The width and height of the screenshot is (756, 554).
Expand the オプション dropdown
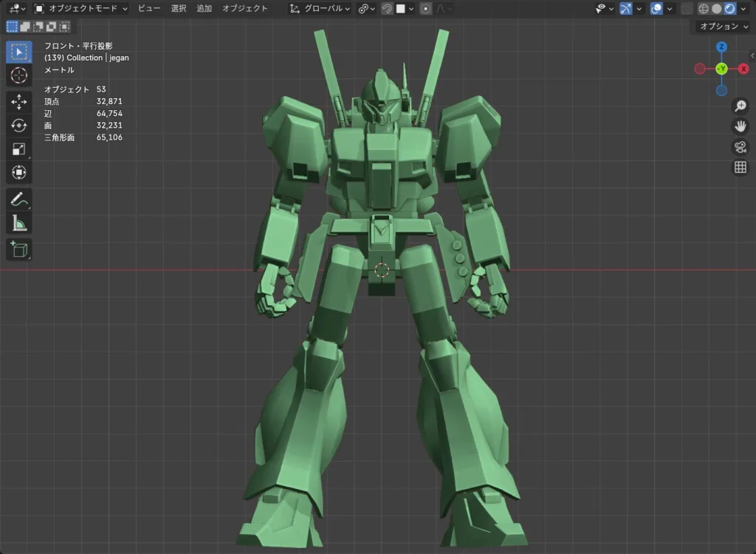tap(723, 27)
